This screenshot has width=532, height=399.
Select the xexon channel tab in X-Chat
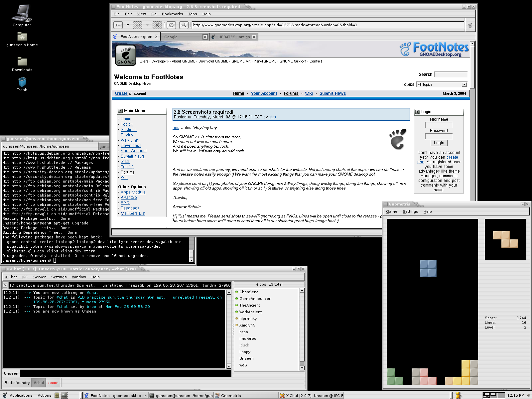click(x=53, y=383)
